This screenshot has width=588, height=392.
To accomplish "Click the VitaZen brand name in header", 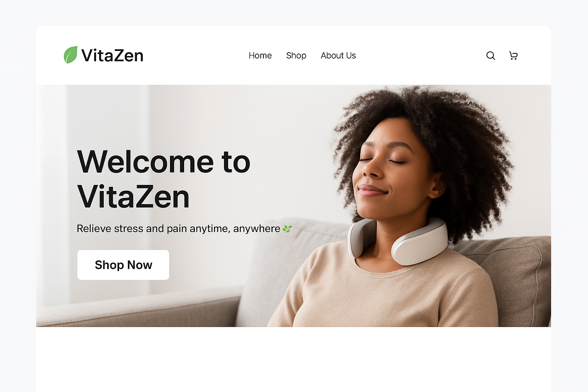I will pyautogui.click(x=112, y=56).
